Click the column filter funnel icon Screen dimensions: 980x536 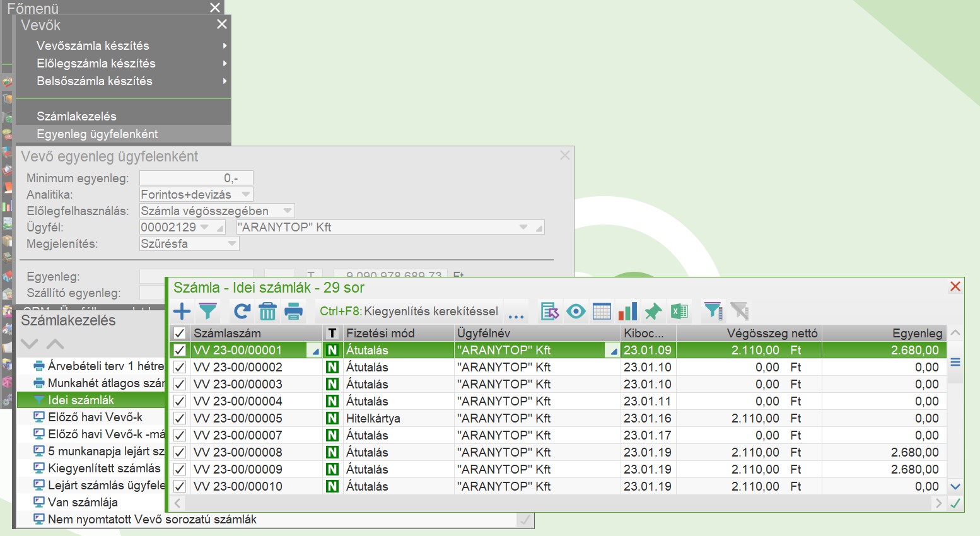point(713,311)
